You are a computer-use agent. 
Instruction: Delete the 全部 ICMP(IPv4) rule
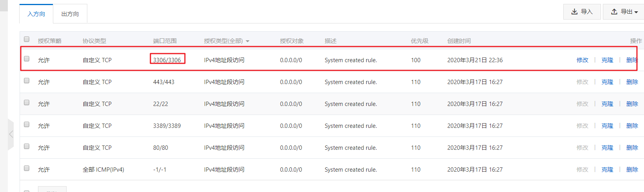point(632,170)
